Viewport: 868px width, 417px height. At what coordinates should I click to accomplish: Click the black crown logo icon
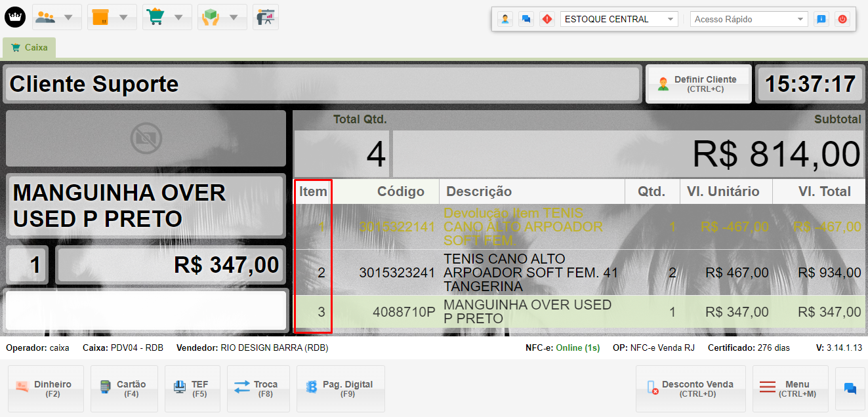[15, 17]
